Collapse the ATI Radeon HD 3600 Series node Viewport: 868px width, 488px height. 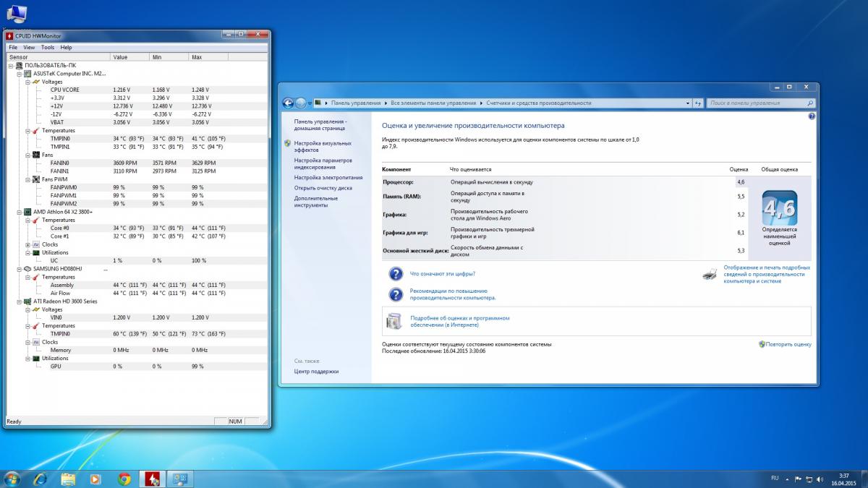[19, 301]
